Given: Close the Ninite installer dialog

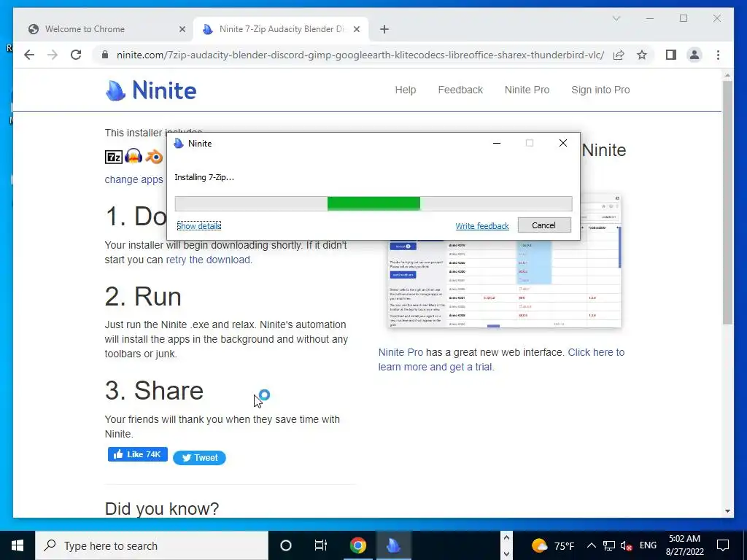Looking at the screenshot, I should click(562, 144).
